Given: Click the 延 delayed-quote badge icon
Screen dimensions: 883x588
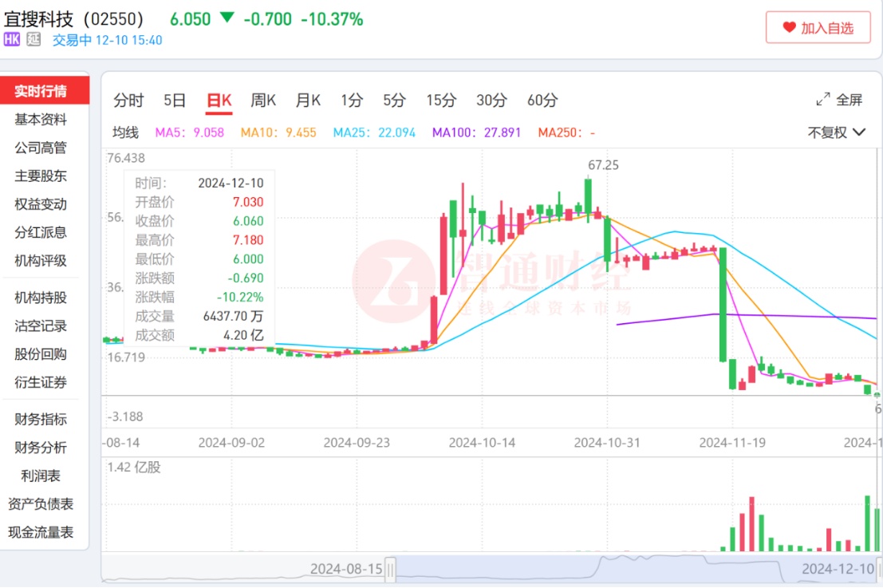Looking at the screenshot, I should [34, 39].
